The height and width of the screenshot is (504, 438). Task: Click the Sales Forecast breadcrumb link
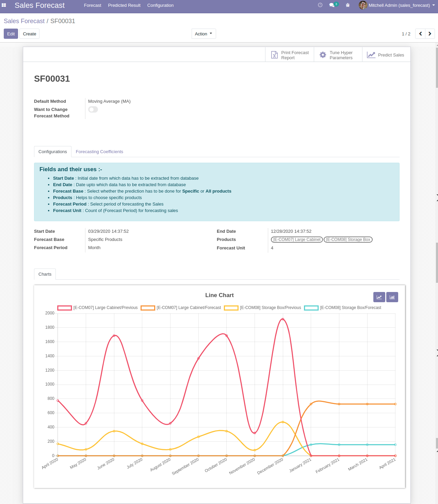[24, 21]
